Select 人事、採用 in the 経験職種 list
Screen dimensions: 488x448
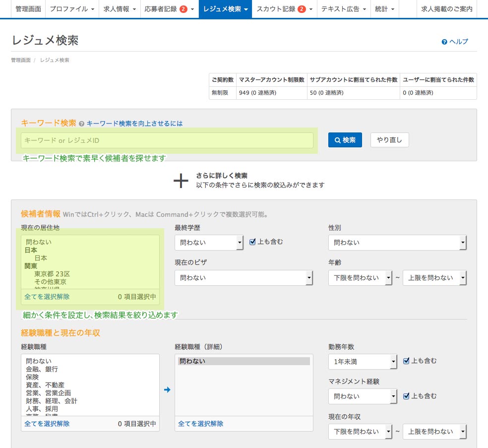(x=42, y=409)
